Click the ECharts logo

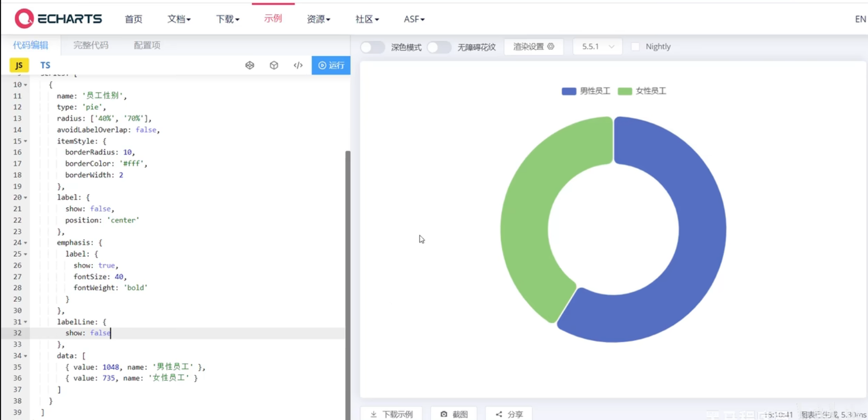pos(58,19)
